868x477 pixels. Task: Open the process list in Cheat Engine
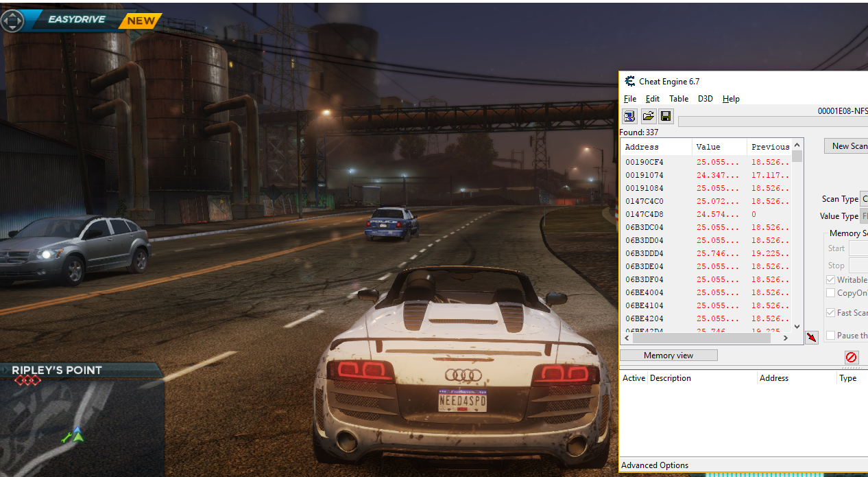pos(629,116)
